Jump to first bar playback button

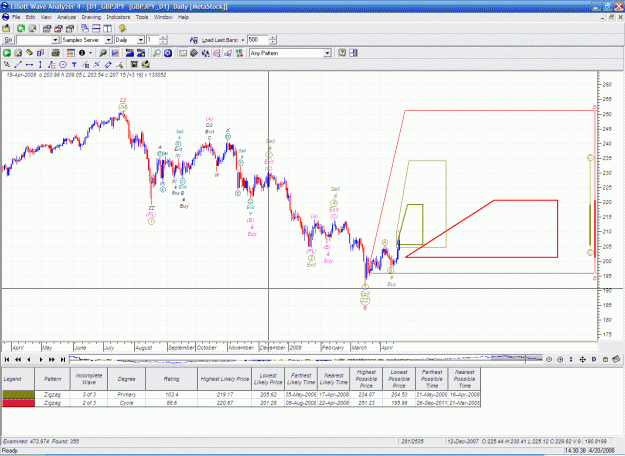pyautogui.click(x=7, y=360)
